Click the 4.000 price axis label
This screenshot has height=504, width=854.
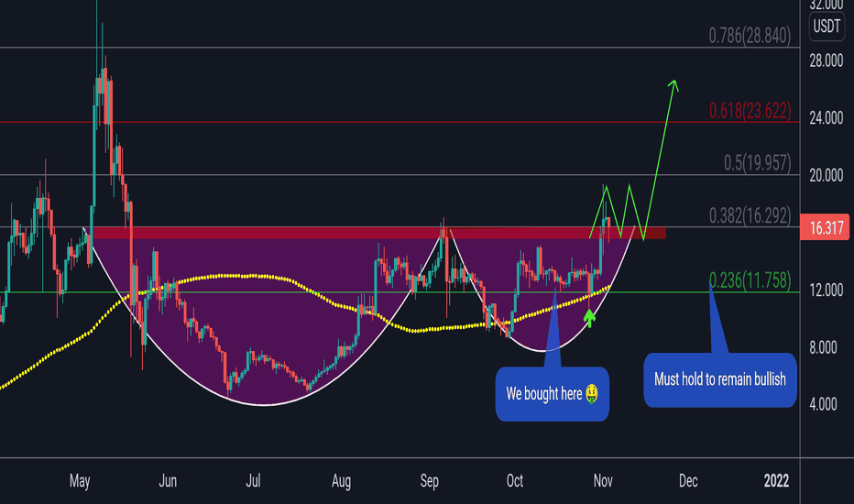coord(826,404)
